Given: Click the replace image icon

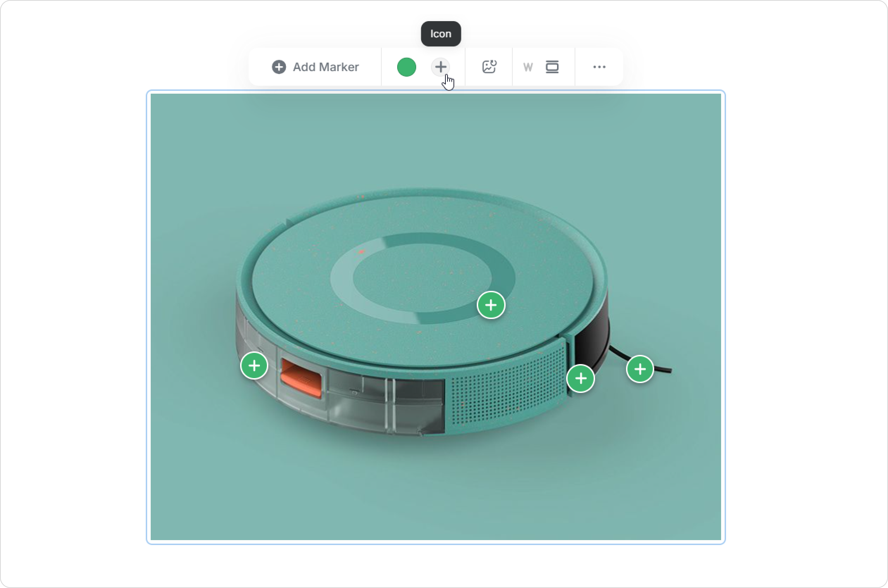Looking at the screenshot, I should pos(489,67).
